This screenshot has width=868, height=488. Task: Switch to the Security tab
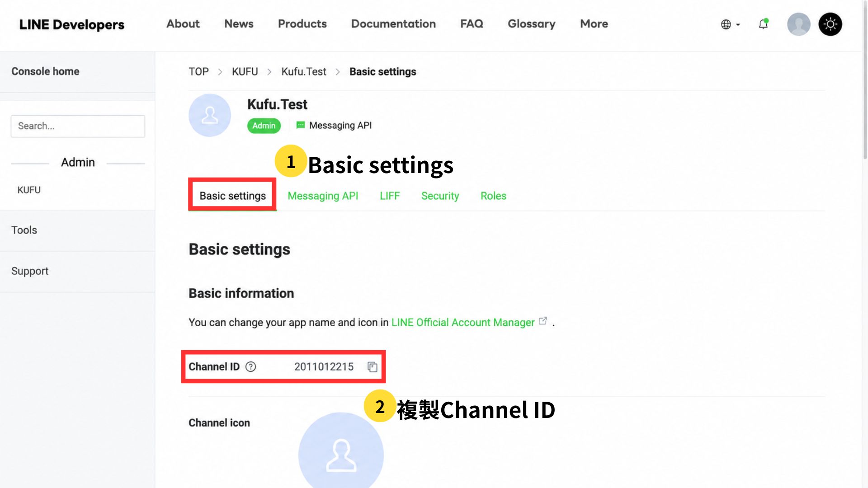pos(440,196)
